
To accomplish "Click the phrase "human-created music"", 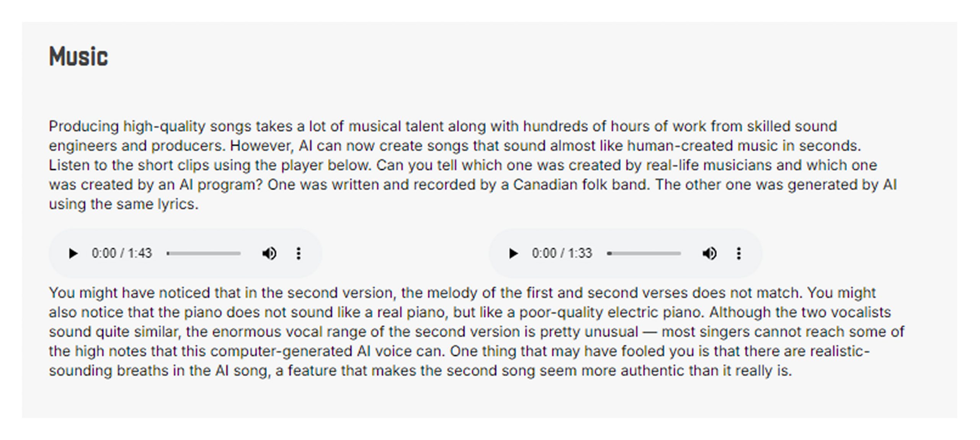I will point(710,146).
